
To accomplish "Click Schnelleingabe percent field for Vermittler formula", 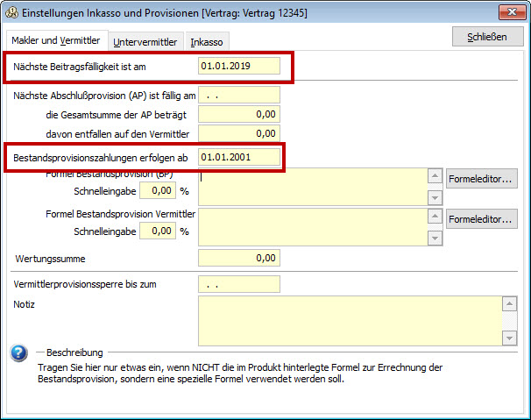I will point(157,231).
